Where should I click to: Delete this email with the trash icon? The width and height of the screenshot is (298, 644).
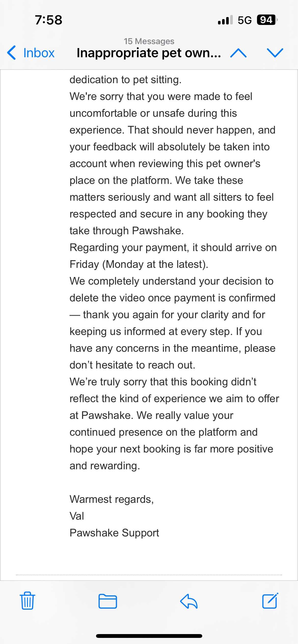(28, 601)
